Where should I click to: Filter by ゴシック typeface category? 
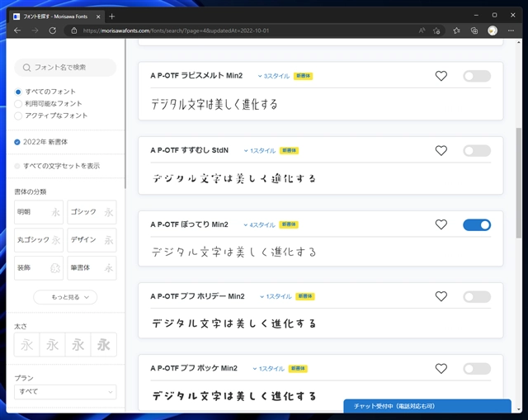pyautogui.click(x=92, y=212)
